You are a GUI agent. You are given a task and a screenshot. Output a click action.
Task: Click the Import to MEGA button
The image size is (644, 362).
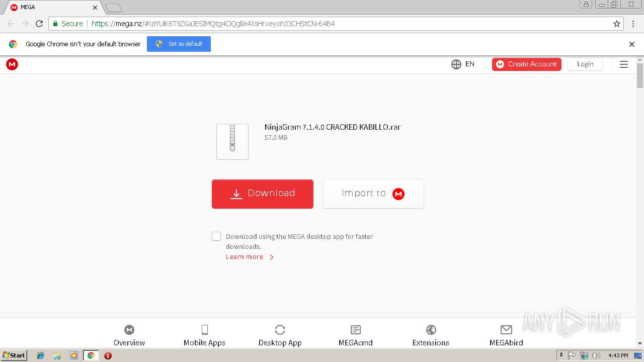tap(373, 194)
